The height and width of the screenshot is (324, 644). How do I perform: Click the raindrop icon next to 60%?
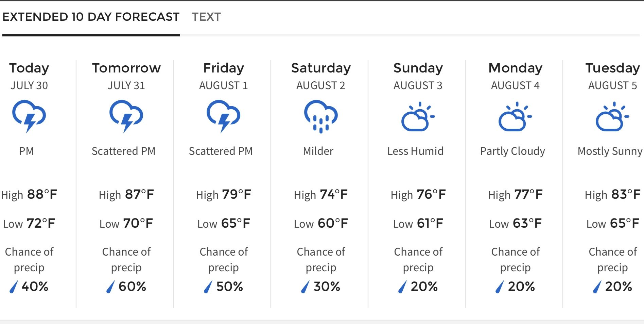pos(110,287)
